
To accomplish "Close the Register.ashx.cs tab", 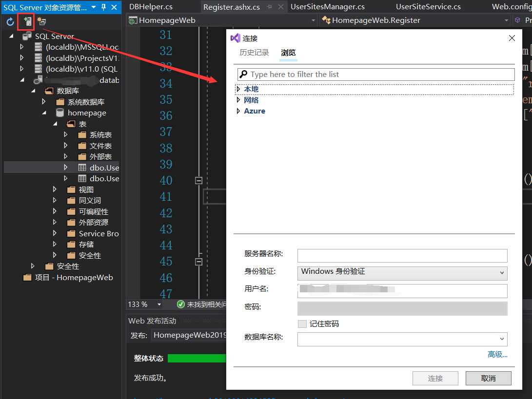I will [x=281, y=7].
